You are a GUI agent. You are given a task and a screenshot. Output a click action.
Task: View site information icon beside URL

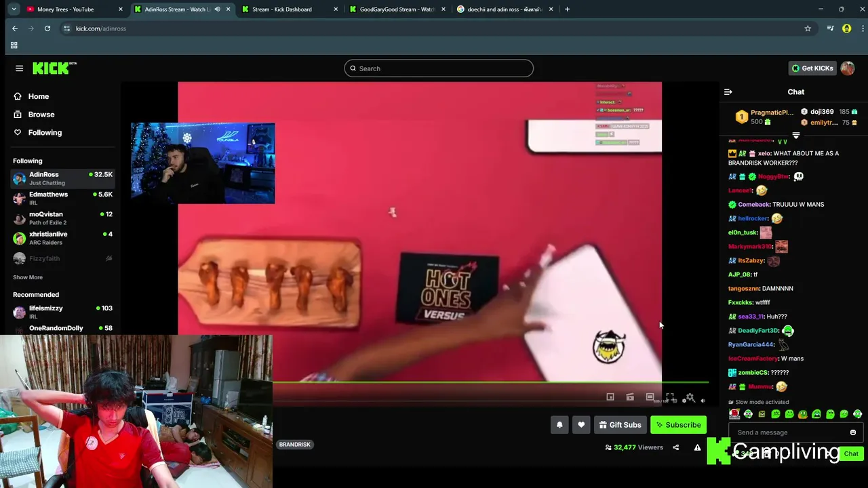click(66, 28)
